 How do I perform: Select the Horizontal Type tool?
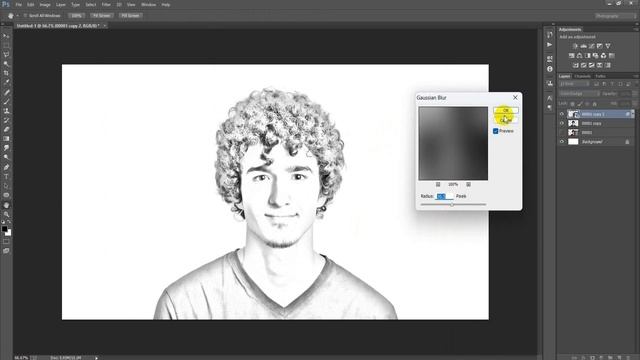6,177
